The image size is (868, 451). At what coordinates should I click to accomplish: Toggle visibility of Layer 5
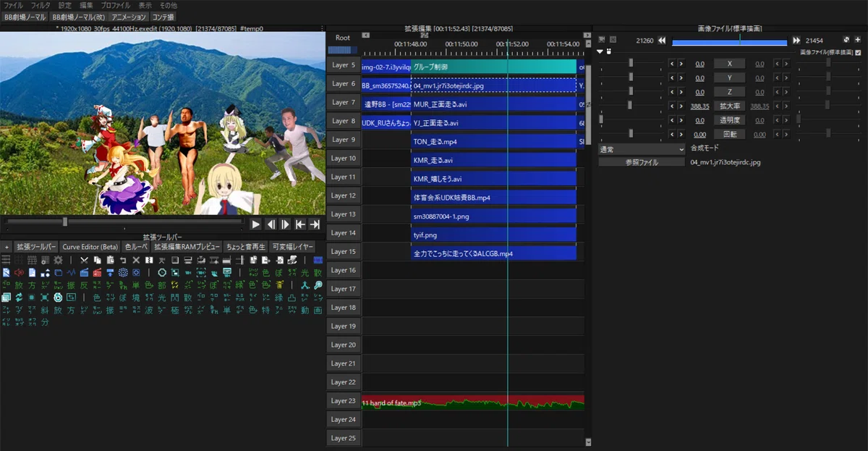pyautogui.click(x=344, y=64)
